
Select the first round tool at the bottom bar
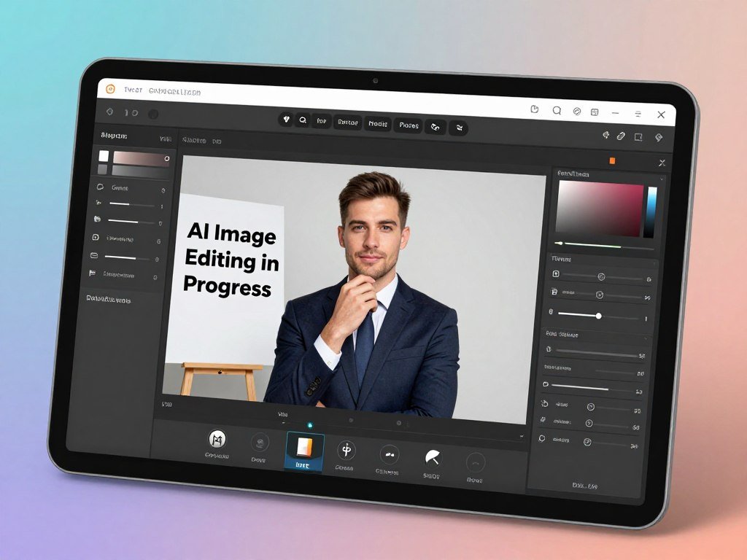click(x=217, y=438)
